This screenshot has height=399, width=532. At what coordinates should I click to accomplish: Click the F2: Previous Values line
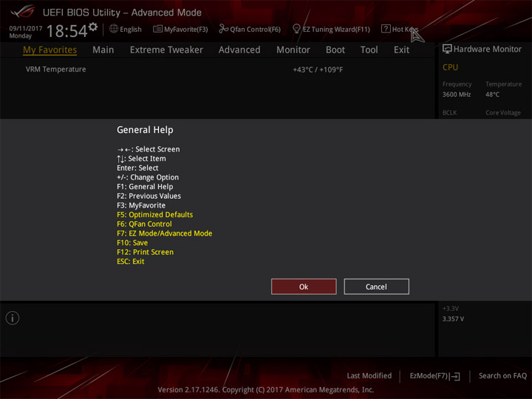coord(149,196)
